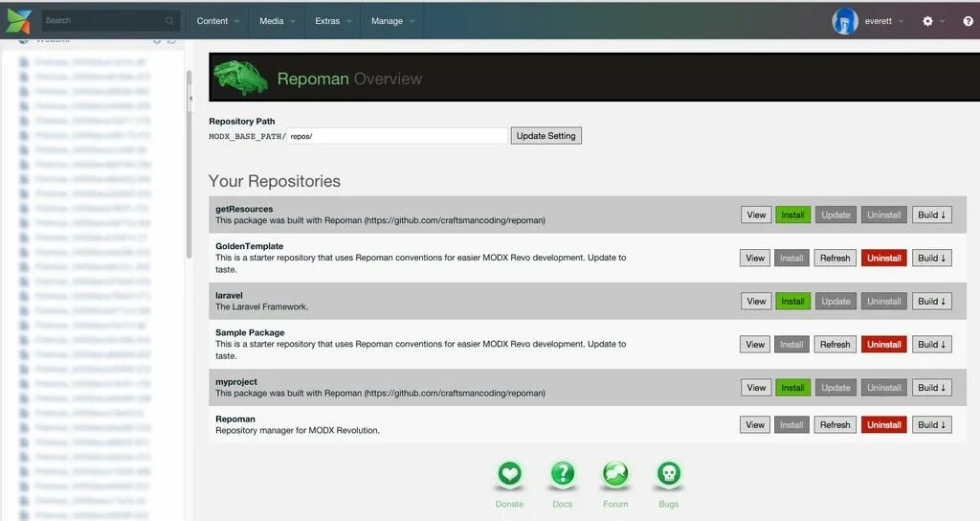Uninstall the GoldenTemplate package
Image resolution: width=980 pixels, height=521 pixels.
[883, 258]
